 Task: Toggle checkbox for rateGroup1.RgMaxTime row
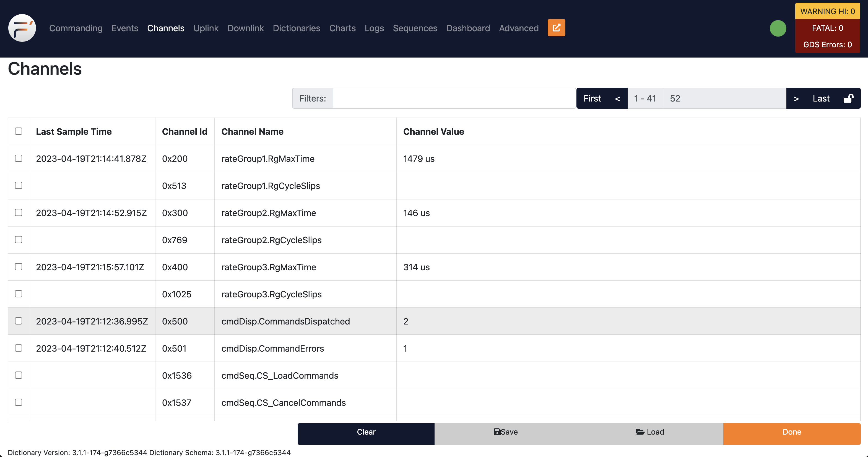[x=18, y=158]
